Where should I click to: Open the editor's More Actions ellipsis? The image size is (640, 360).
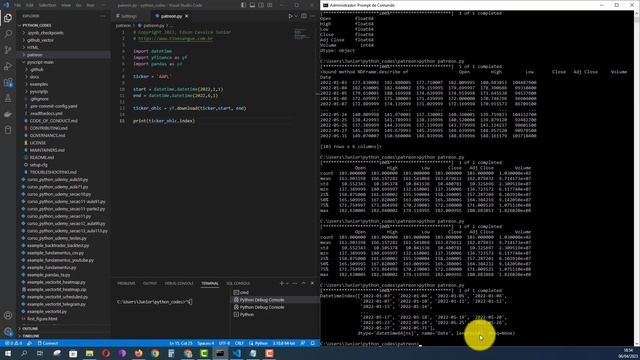312,16
